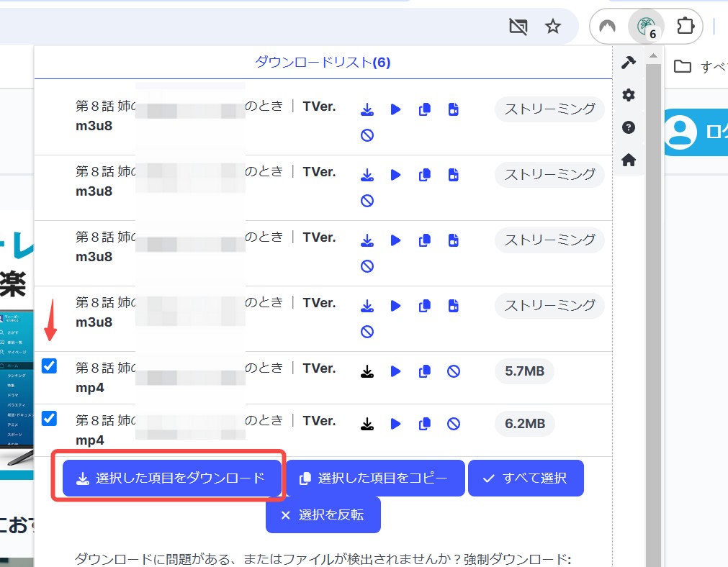Viewport: 728px width, 567px height.
Task: Copy link of the 6.2MB mp4
Action: pyautogui.click(x=424, y=424)
